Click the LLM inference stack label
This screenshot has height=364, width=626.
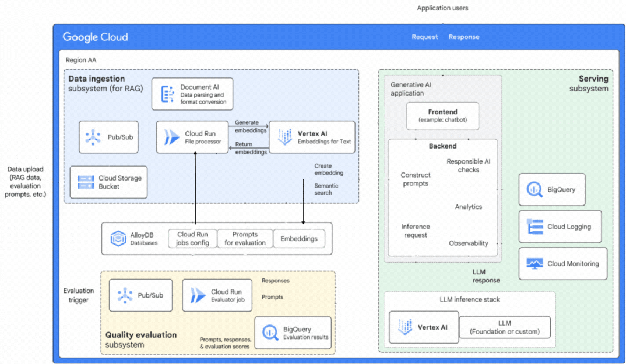[470, 299]
